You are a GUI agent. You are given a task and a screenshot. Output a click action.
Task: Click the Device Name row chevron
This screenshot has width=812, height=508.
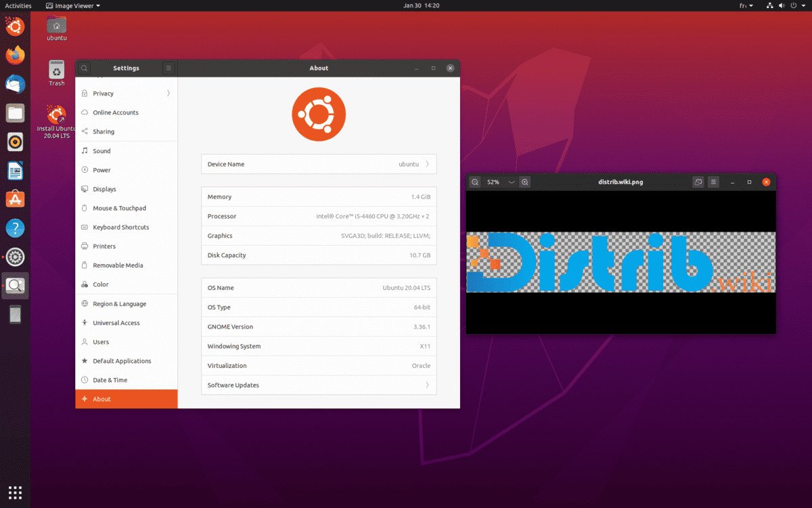(427, 164)
